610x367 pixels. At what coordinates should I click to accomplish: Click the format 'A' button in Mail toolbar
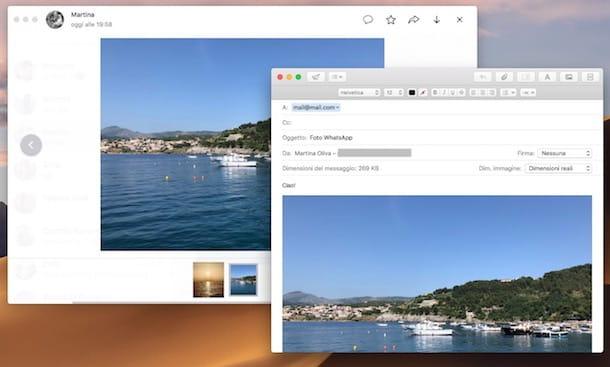pos(547,77)
